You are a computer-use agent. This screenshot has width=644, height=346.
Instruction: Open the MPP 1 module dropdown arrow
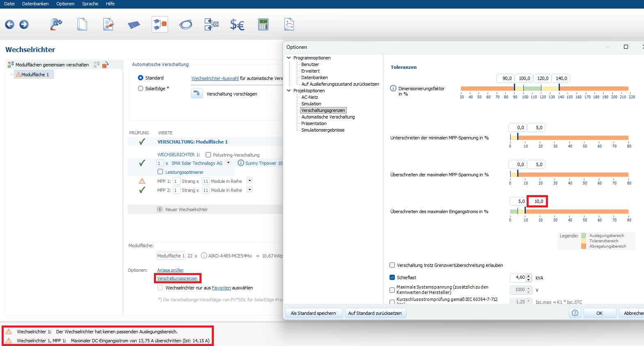click(x=250, y=181)
